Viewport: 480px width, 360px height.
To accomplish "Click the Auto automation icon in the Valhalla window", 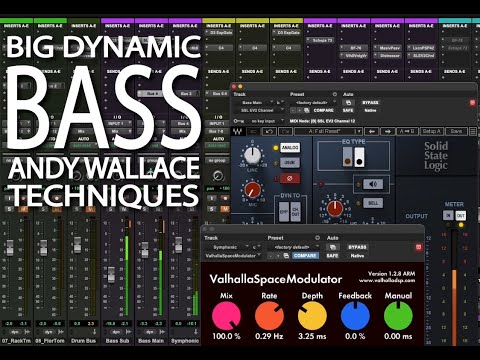I will (332, 247).
